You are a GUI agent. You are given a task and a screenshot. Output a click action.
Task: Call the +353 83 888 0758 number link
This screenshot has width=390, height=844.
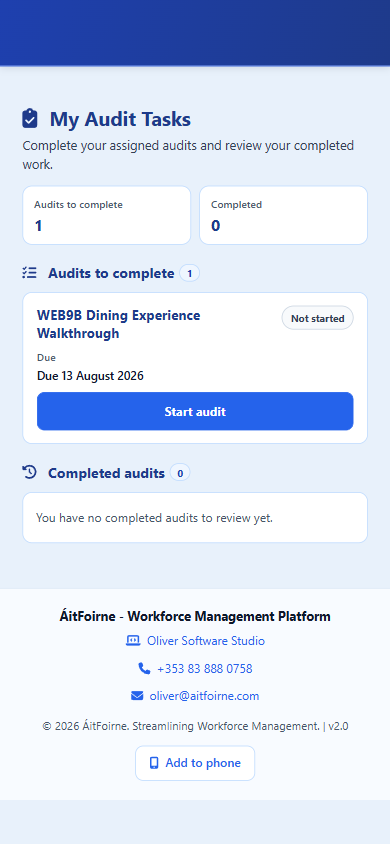(x=204, y=669)
